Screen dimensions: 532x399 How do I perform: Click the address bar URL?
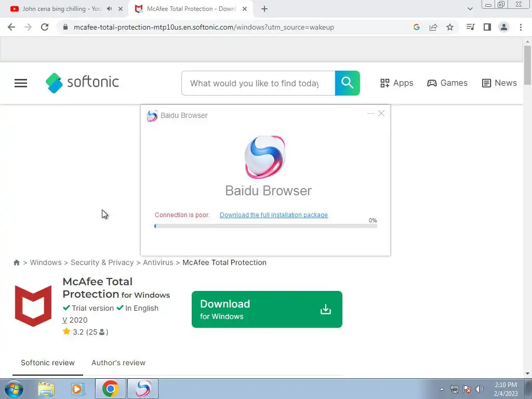coord(204,27)
